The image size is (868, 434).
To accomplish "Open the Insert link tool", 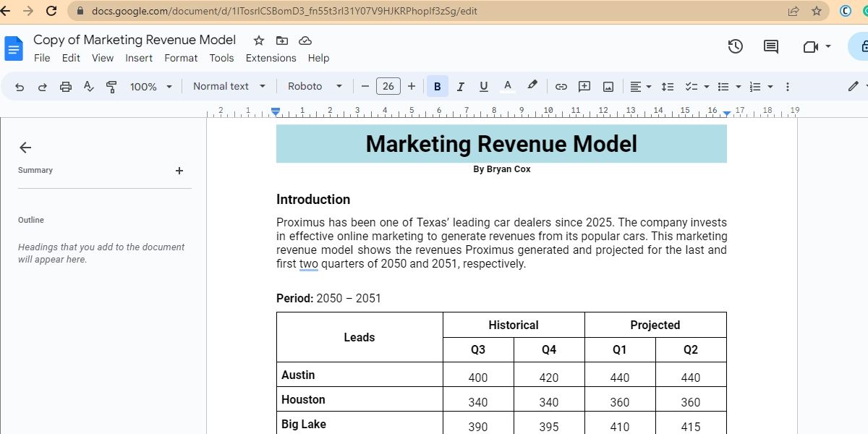I will point(561,87).
